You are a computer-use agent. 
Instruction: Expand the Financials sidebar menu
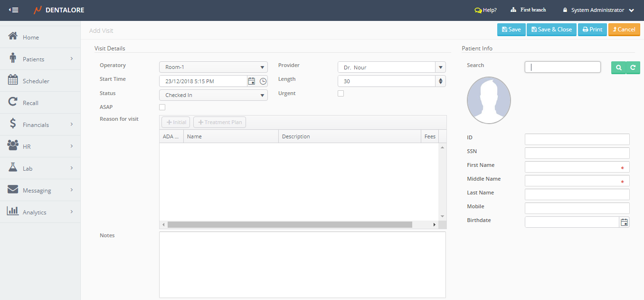[36, 125]
